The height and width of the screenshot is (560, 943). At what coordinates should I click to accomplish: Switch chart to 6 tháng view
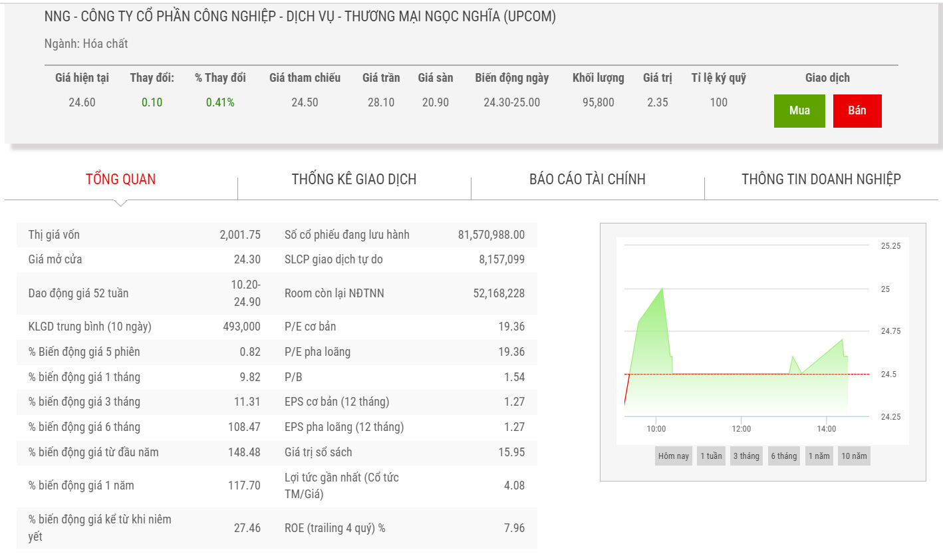783,456
